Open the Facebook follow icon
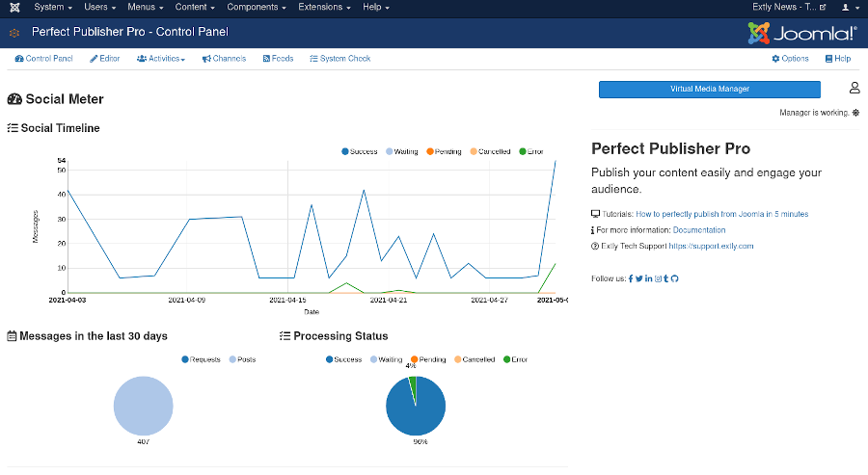 point(631,278)
